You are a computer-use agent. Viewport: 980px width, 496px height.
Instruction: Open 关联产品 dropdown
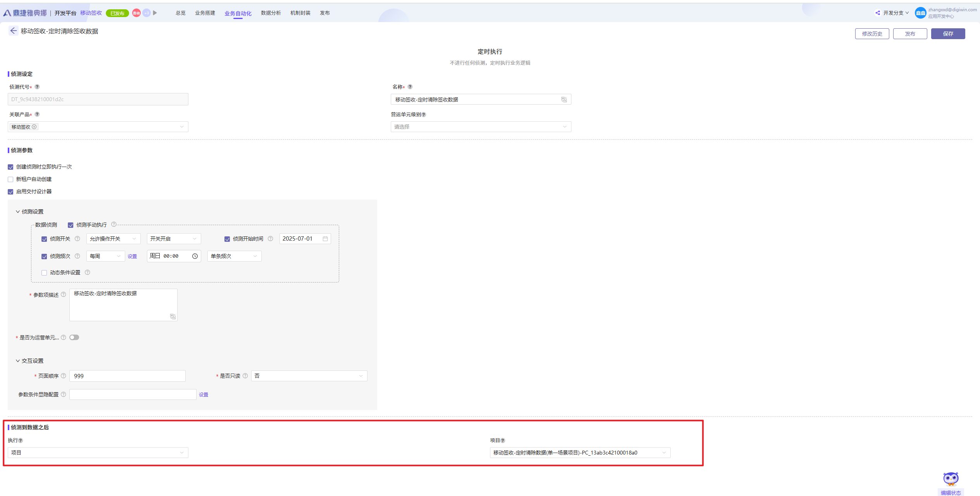(x=98, y=127)
